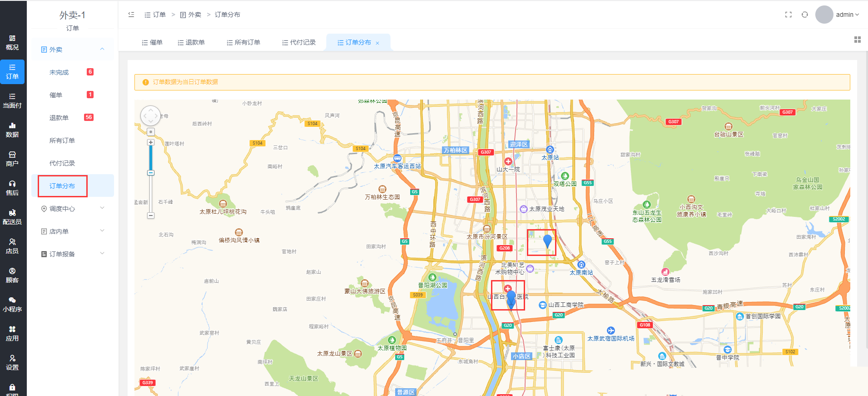
Task: Click the 催单 badge showing 1
Action: (x=90, y=95)
